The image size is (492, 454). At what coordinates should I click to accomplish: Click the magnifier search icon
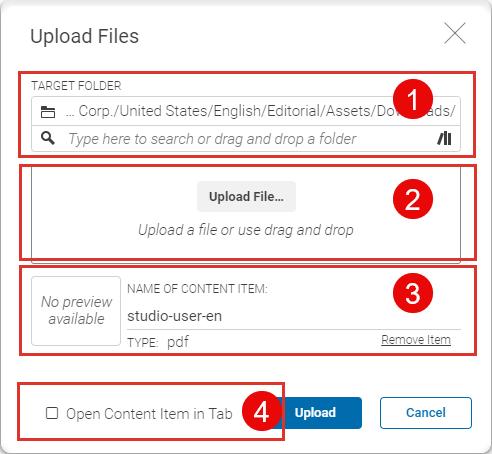coord(48,138)
